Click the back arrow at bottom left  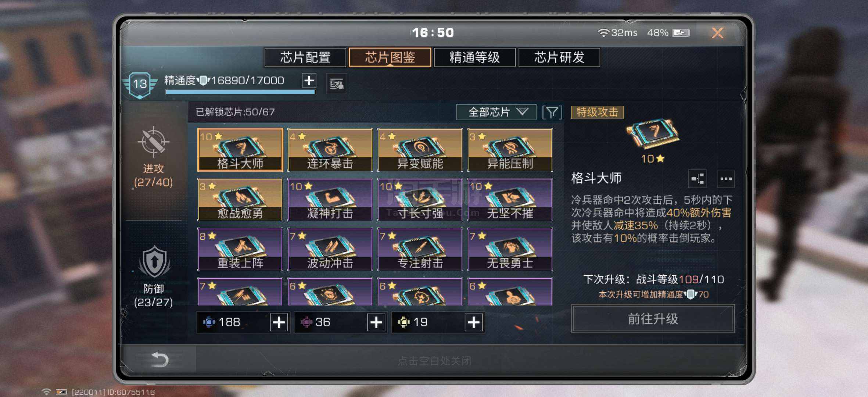(159, 359)
